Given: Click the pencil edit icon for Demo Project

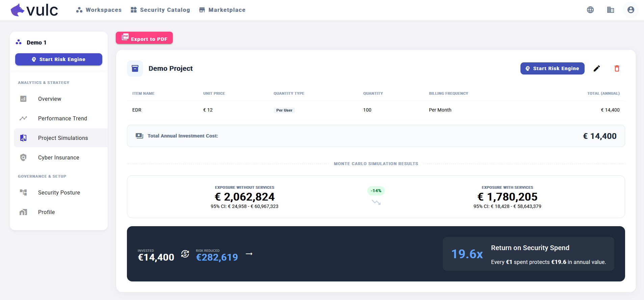Looking at the screenshot, I should click(597, 68).
